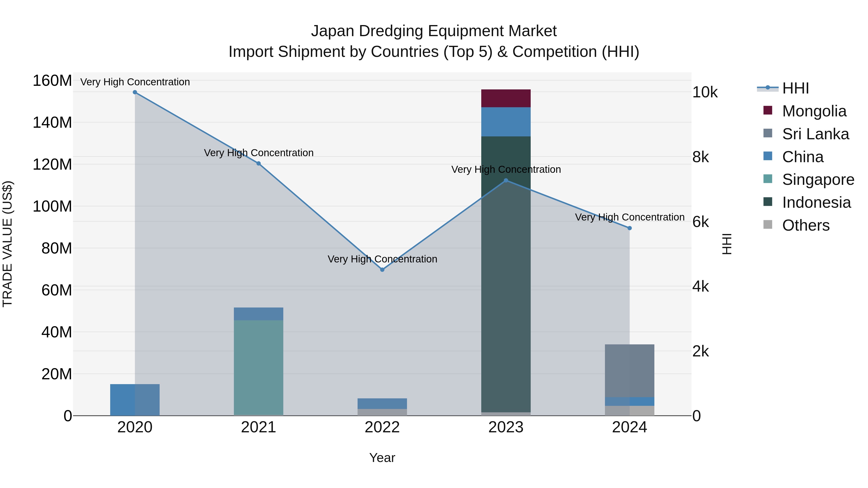This screenshot has height=488, width=868.
Task: Toggle the China legend entry
Action: 793,157
